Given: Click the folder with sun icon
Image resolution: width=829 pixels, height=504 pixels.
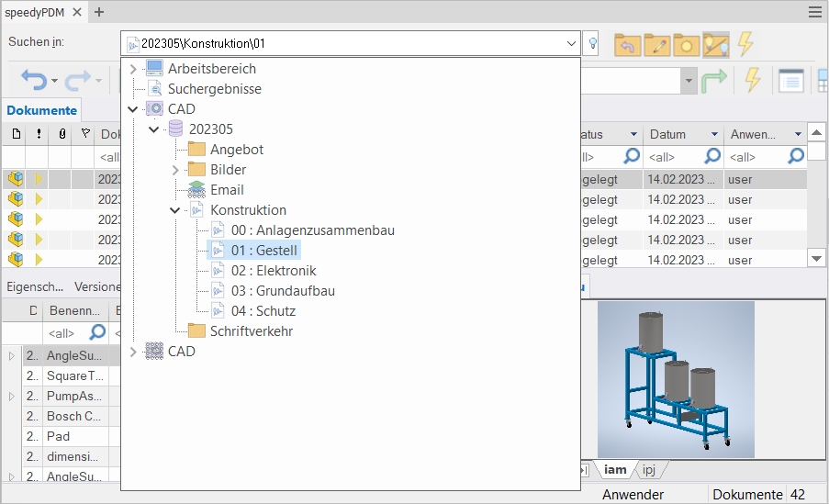Looking at the screenshot, I should [685, 44].
